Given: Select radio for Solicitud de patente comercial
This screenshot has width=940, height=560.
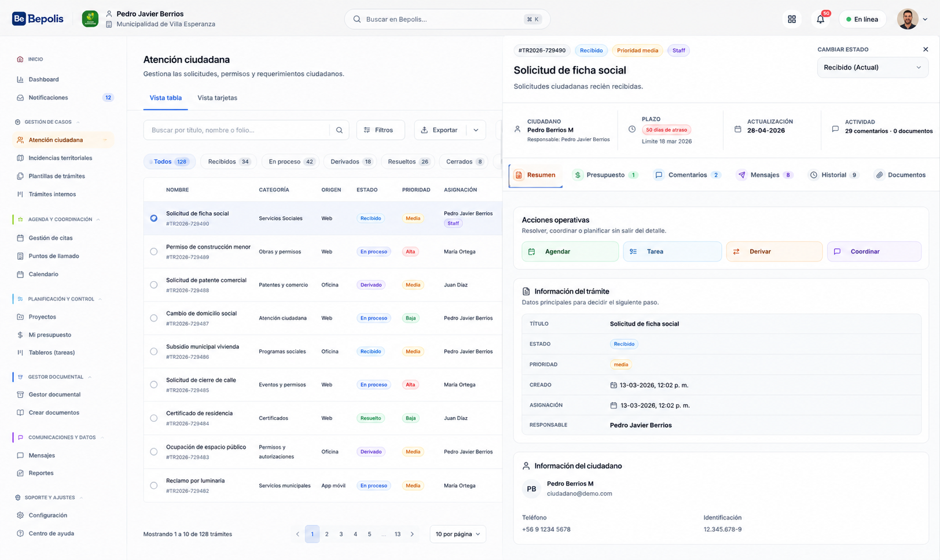Looking at the screenshot, I should (x=153, y=285).
